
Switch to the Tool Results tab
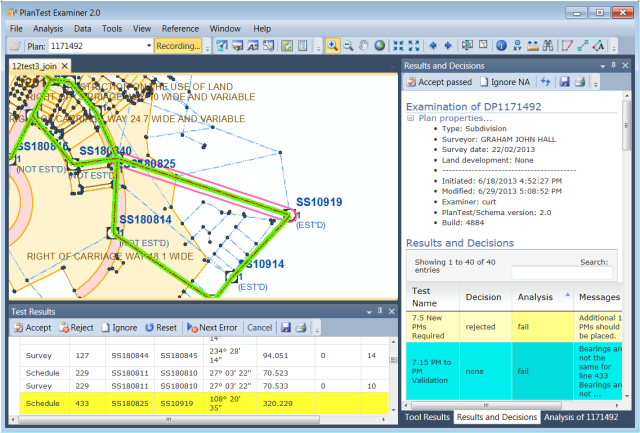427,417
